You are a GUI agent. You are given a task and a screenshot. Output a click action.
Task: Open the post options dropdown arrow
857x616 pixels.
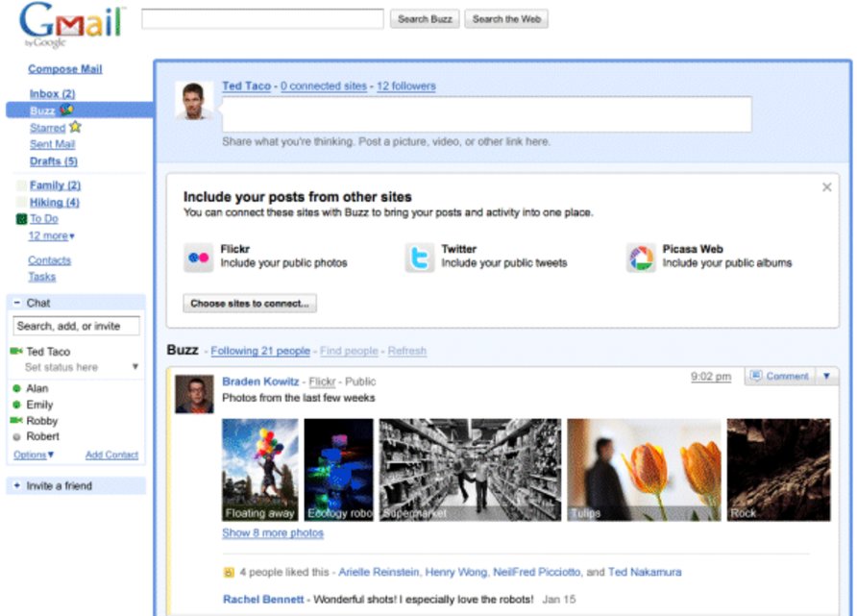826,377
